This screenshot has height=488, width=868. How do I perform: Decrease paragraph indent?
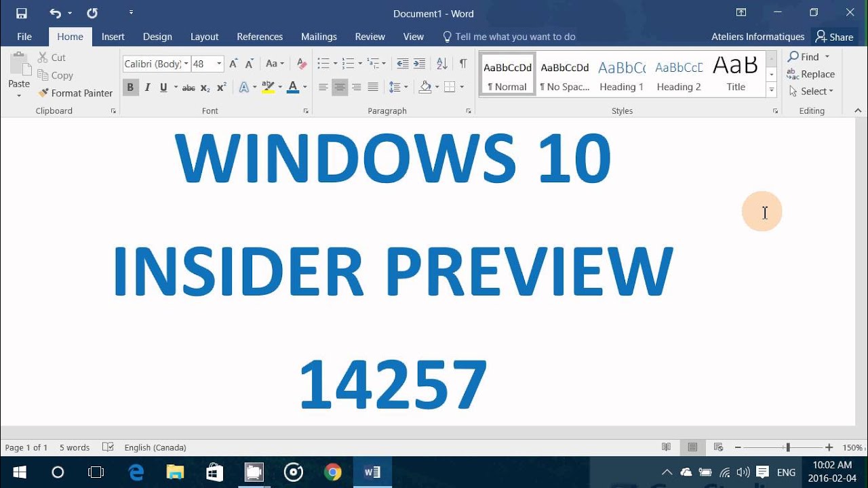point(403,64)
